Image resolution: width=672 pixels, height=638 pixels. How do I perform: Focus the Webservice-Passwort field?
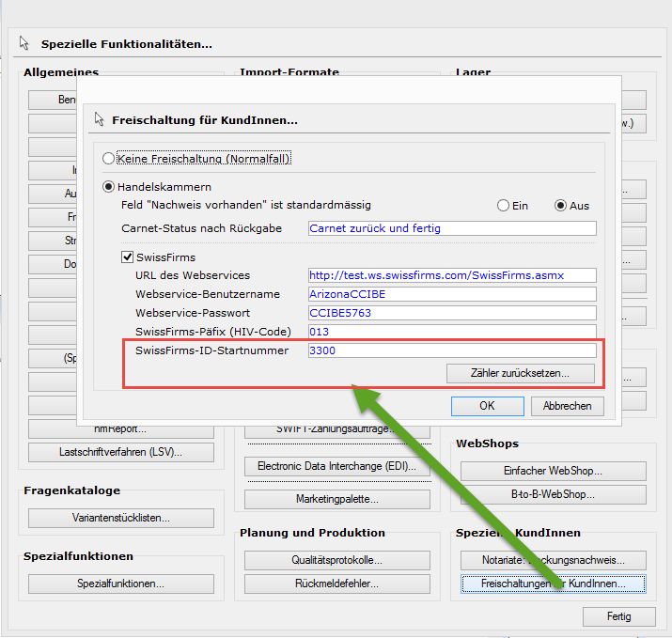click(x=452, y=313)
